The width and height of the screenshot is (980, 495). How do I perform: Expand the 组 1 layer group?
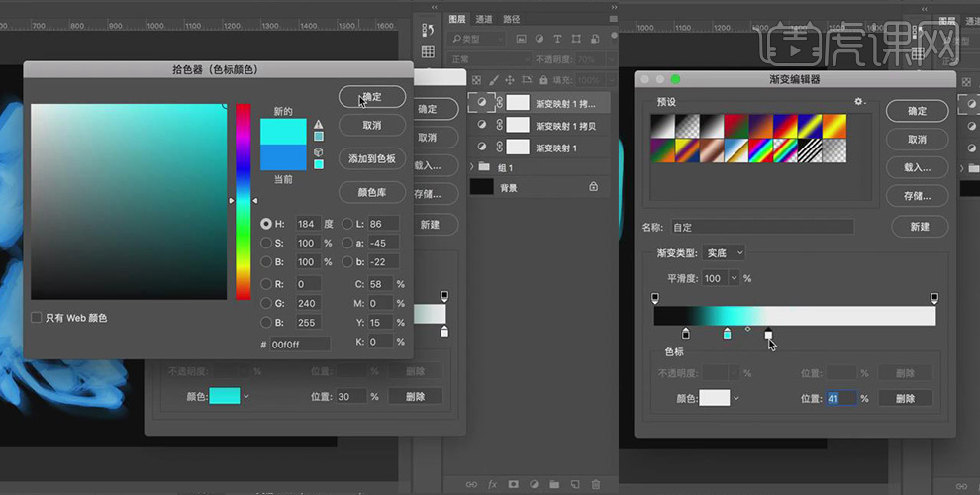pyautogui.click(x=472, y=167)
